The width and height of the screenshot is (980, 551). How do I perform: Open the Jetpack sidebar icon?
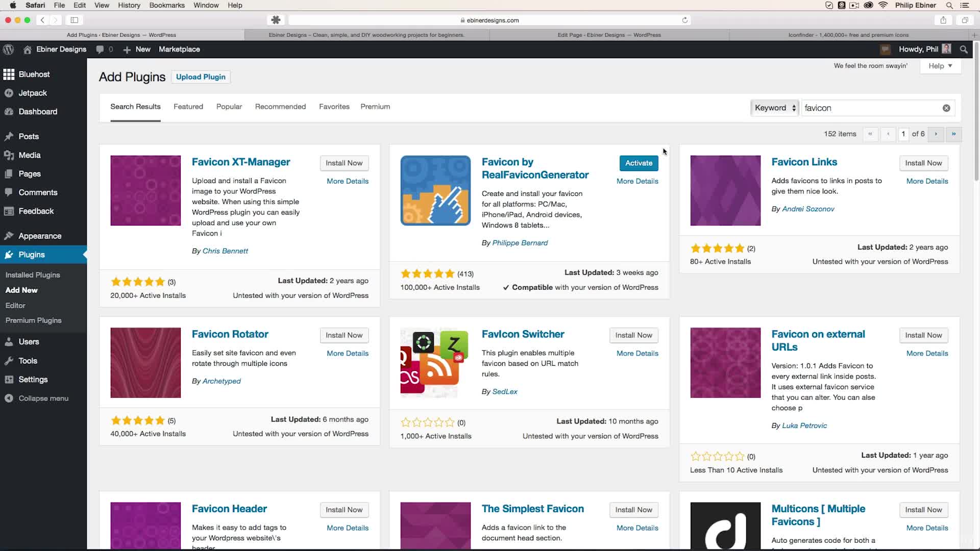tap(9, 93)
